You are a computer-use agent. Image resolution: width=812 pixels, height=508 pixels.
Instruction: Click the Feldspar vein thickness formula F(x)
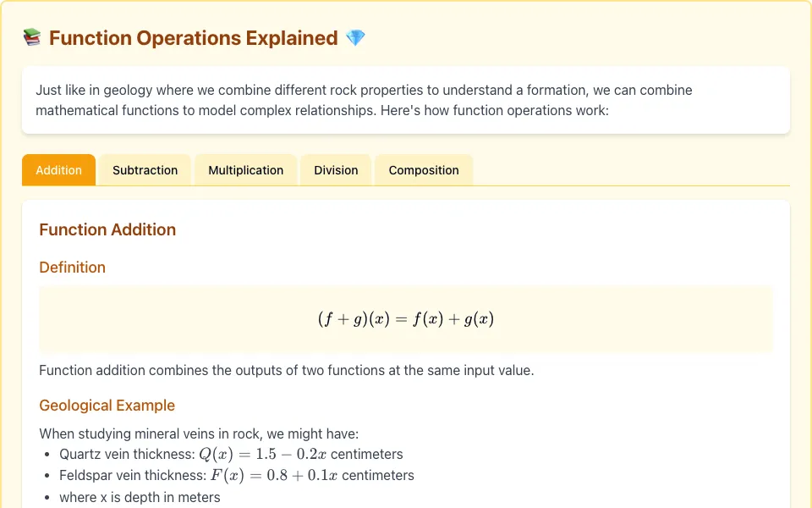click(x=274, y=475)
